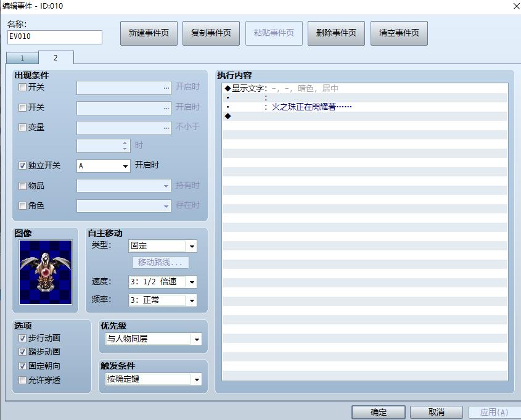Click the event image of the winged orb statue
Viewport: 521px width, 420px height.
(x=46, y=272)
